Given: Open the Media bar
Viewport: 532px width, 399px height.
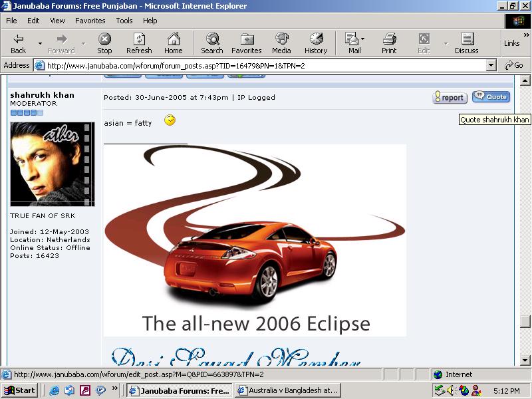Looking at the screenshot, I should [281, 43].
